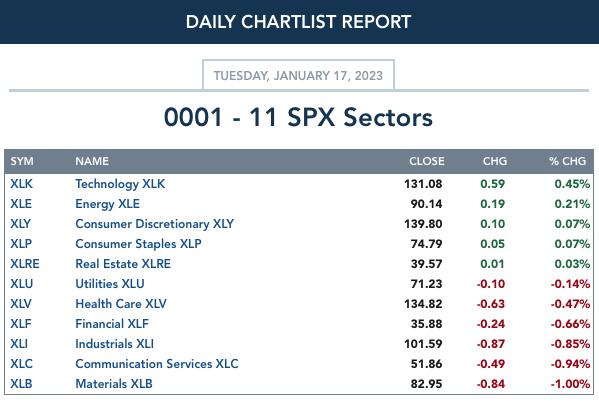
Task: Click the XLU symbol link
Action: coord(22,284)
